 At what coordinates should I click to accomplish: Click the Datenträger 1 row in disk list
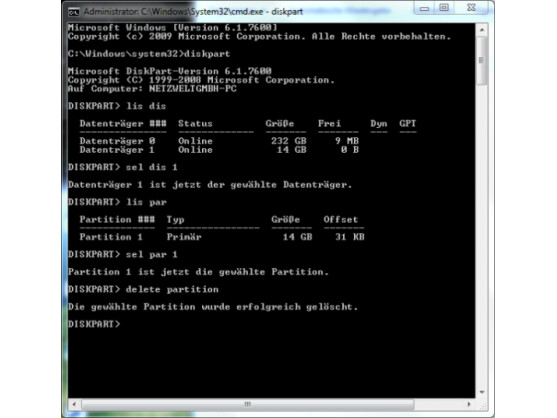point(219,150)
